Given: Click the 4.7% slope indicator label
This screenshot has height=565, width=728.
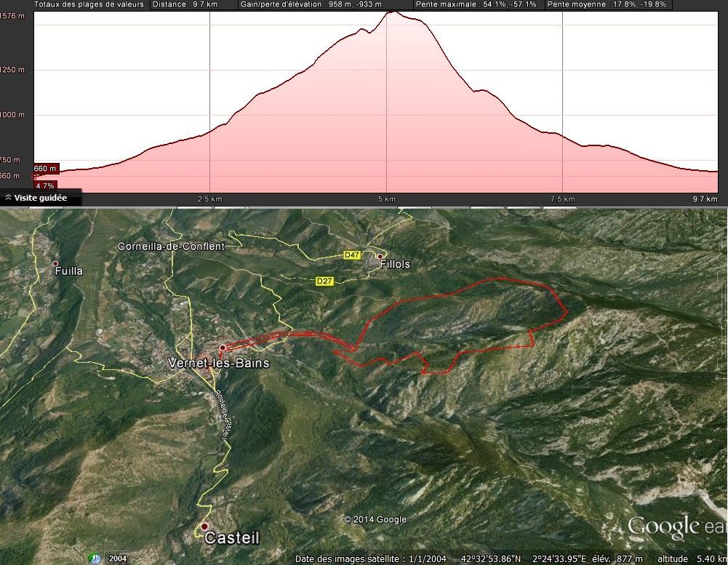Looking at the screenshot, I should (44, 186).
